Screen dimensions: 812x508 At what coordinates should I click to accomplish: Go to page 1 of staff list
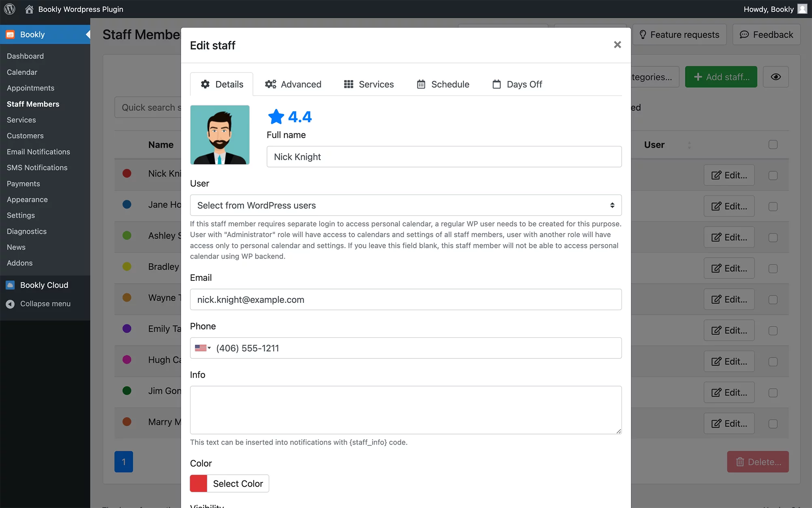tap(124, 462)
